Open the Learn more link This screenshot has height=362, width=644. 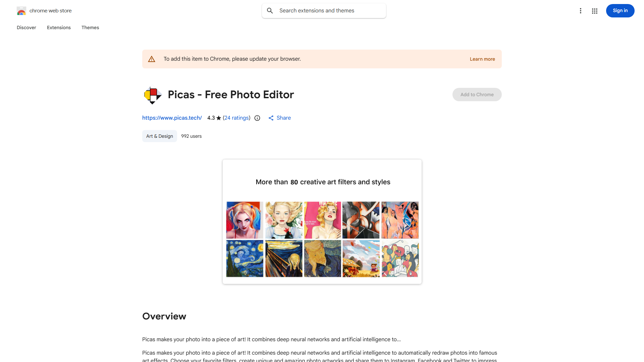click(x=482, y=59)
